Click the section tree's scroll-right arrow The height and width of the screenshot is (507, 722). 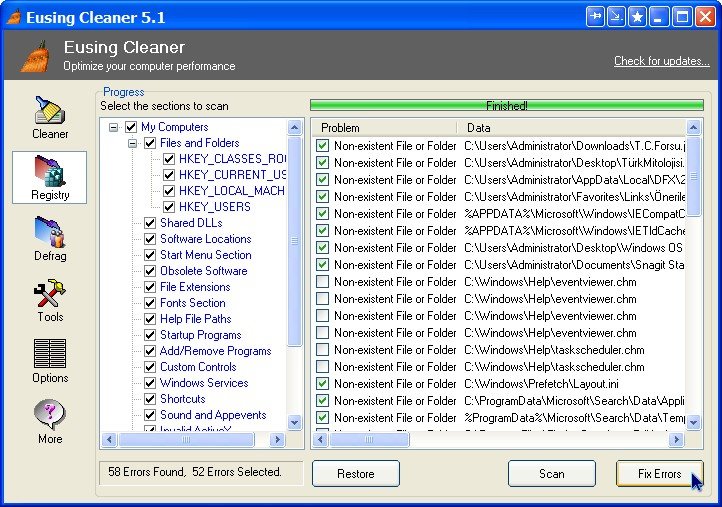point(277,439)
